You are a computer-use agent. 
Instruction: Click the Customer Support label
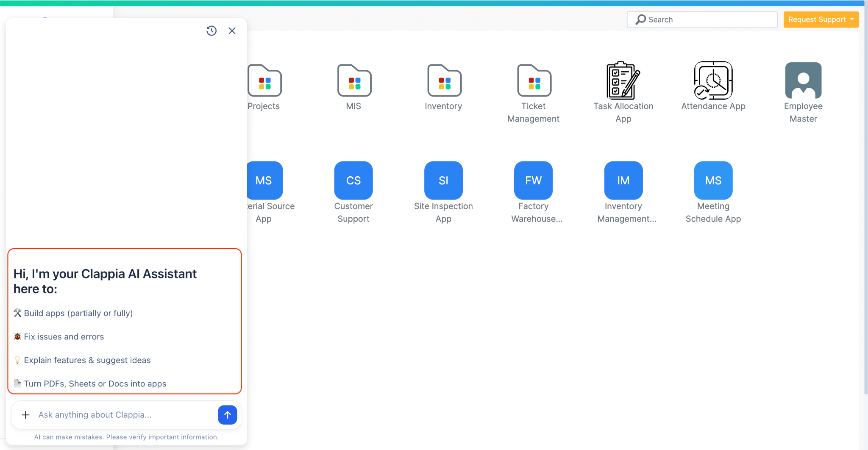point(353,212)
